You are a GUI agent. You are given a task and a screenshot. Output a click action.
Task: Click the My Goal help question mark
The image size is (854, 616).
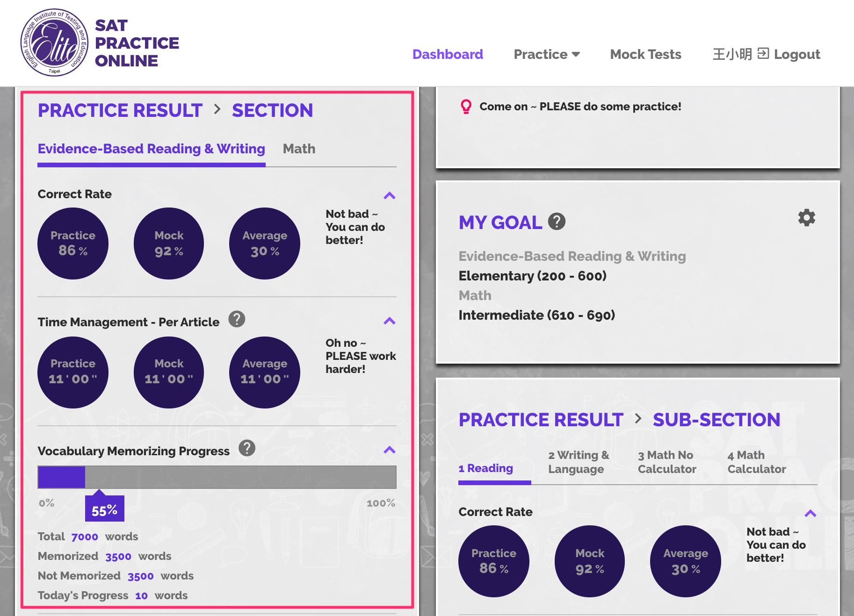point(557,222)
